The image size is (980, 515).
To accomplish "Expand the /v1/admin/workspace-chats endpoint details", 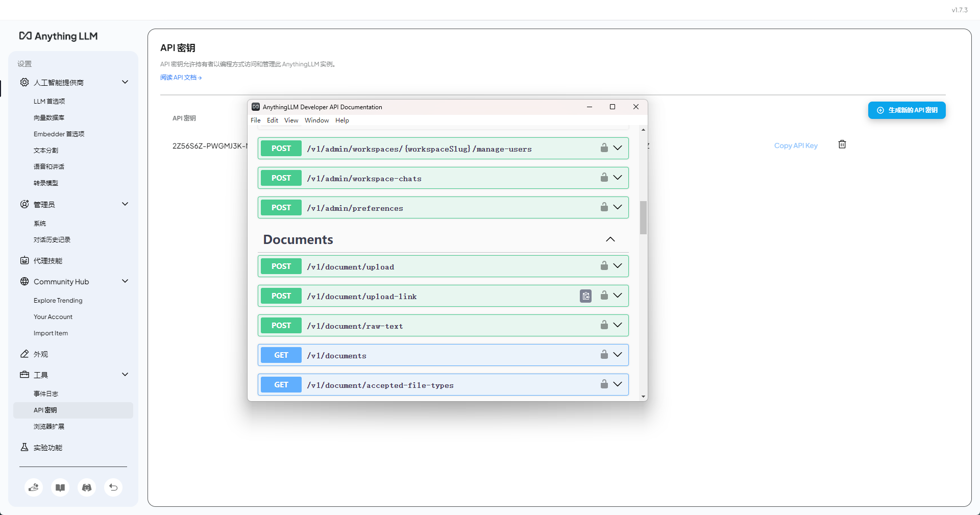I will (618, 178).
